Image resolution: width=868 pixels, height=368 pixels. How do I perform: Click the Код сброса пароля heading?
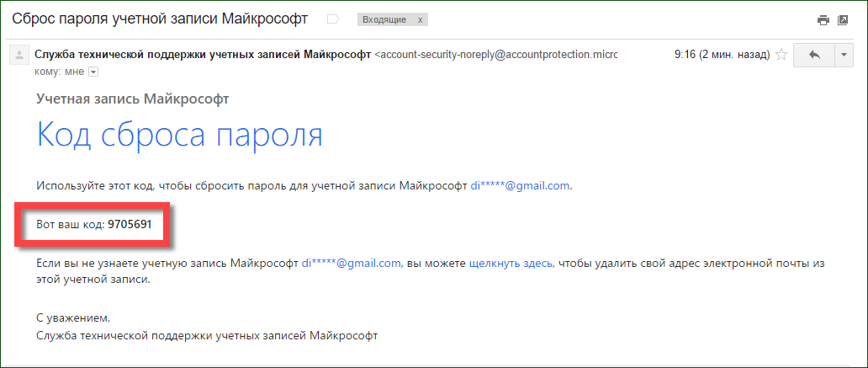click(x=180, y=135)
